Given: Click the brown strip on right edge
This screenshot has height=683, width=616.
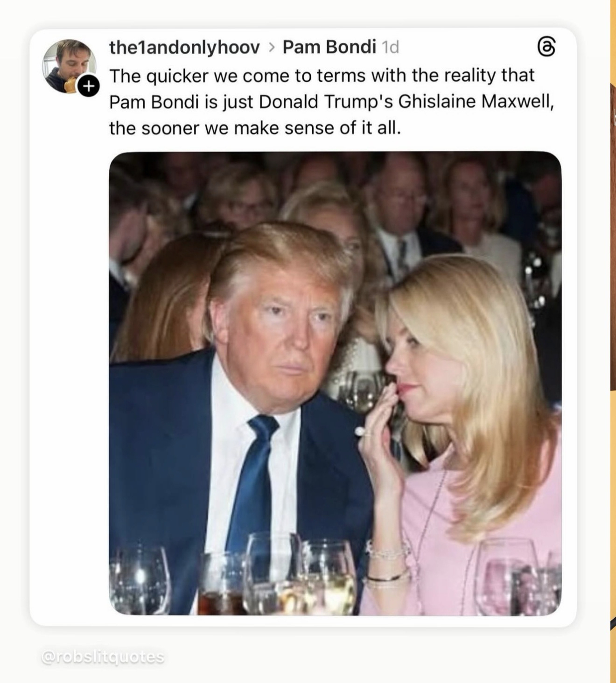Looking at the screenshot, I should click(x=613, y=233).
